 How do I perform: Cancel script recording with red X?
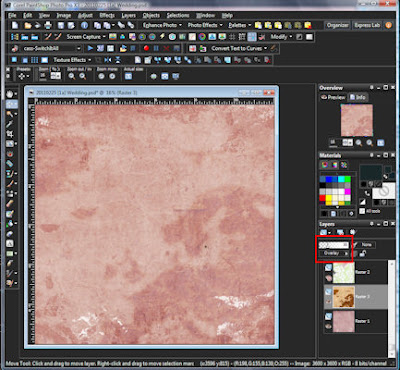coord(166,48)
